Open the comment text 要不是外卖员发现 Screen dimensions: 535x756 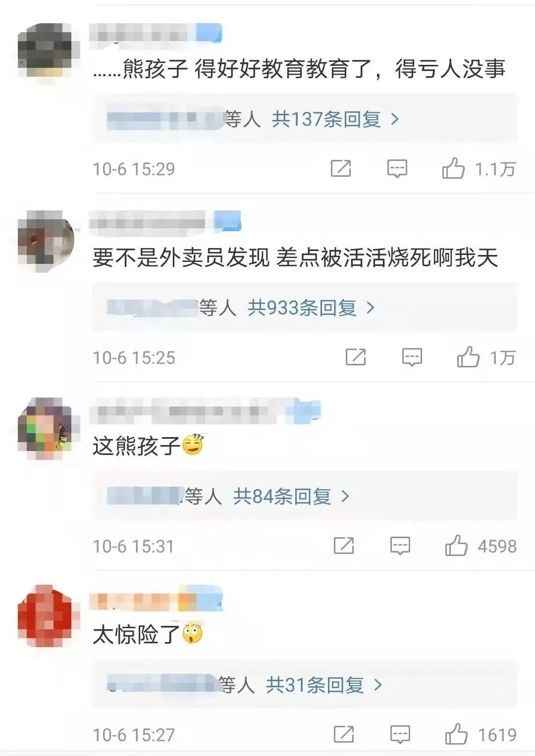pyautogui.click(x=295, y=258)
